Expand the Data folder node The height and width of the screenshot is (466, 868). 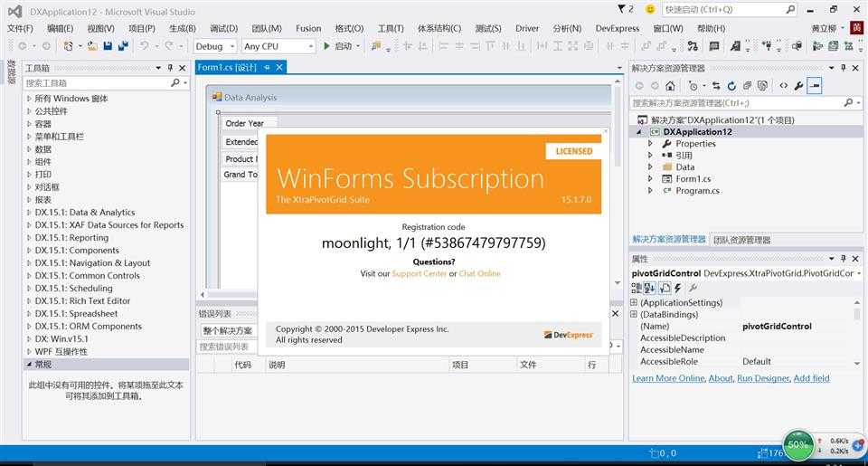point(650,166)
